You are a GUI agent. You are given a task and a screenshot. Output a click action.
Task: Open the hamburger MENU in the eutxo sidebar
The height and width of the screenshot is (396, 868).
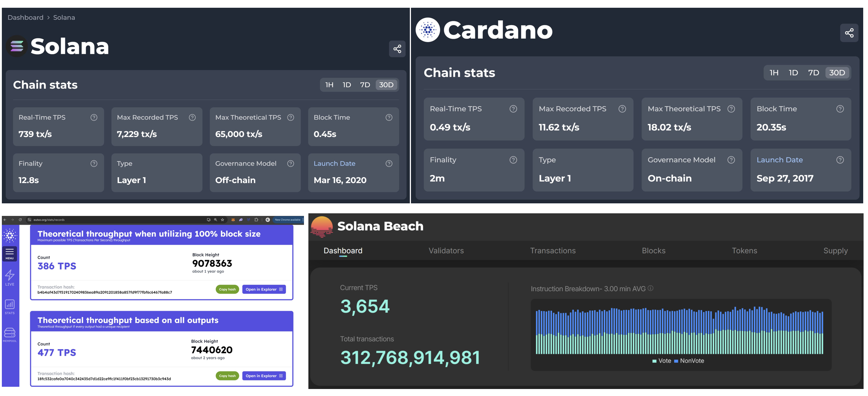[10, 253]
